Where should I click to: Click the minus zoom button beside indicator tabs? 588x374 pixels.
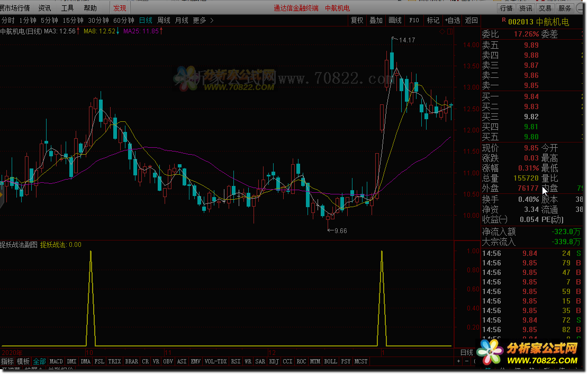click(466, 361)
